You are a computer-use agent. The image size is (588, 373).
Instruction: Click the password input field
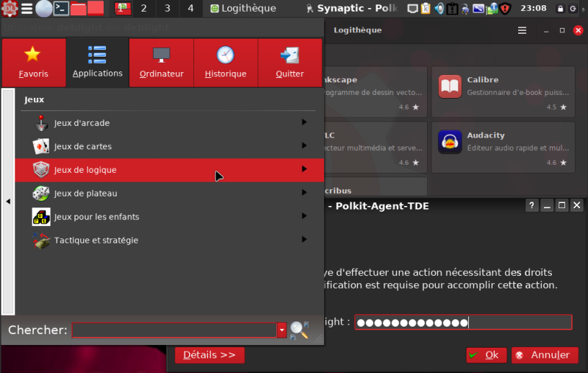(x=462, y=322)
